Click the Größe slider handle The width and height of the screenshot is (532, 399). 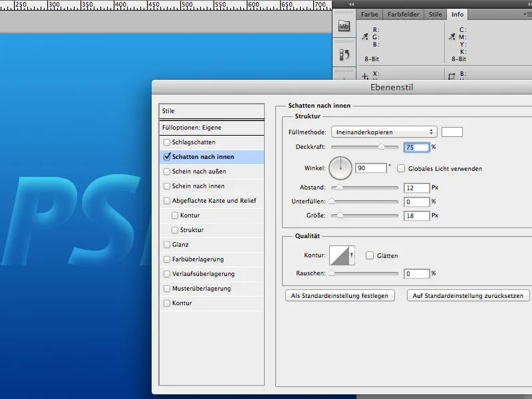[x=340, y=215]
